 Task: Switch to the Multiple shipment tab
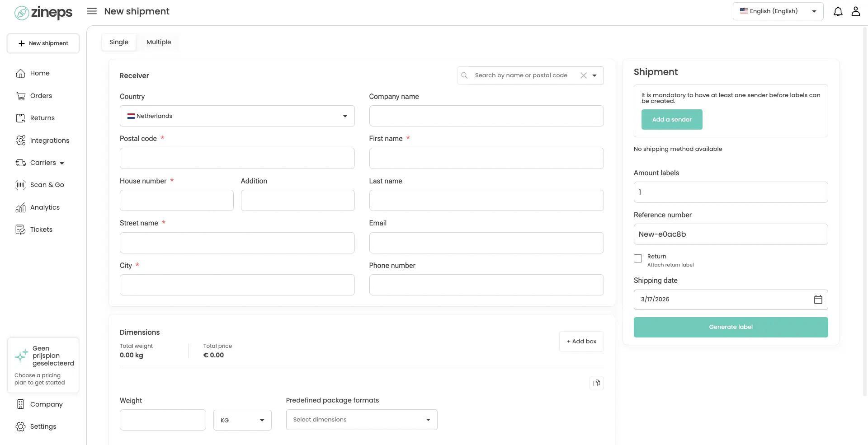(158, 42)
